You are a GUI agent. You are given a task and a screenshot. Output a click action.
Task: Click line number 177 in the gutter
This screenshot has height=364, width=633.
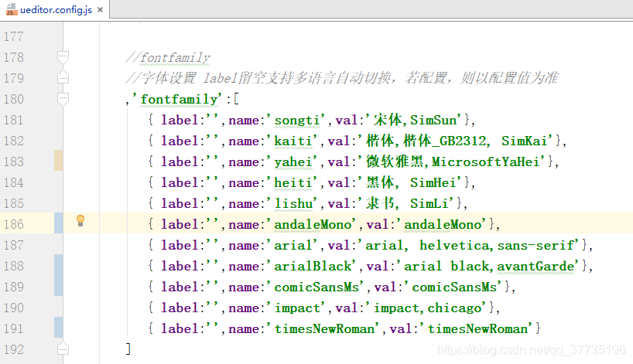click(13, 36)
